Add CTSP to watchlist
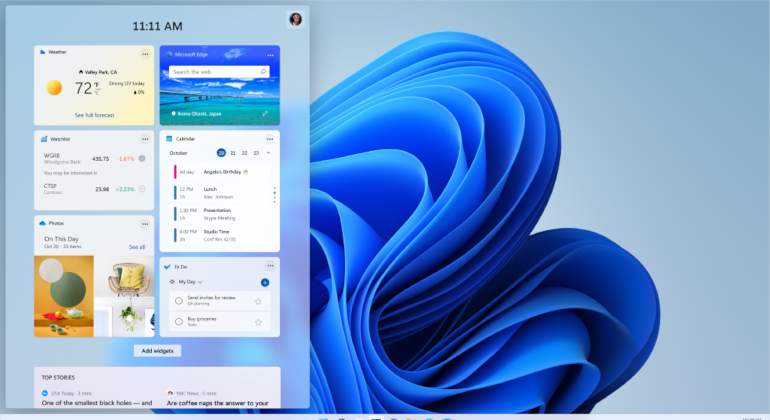The height and width of the screenshot is (420, 770). [x=142, y=189]
